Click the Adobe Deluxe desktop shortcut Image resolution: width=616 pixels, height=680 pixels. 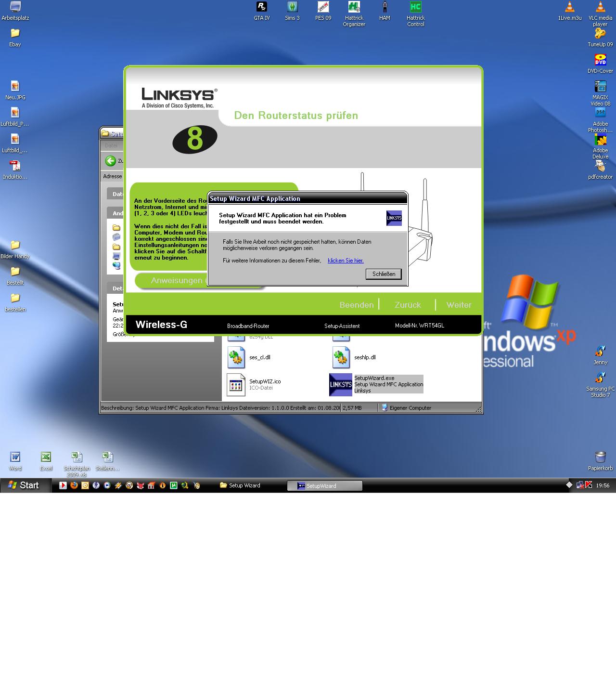[600, 146]
